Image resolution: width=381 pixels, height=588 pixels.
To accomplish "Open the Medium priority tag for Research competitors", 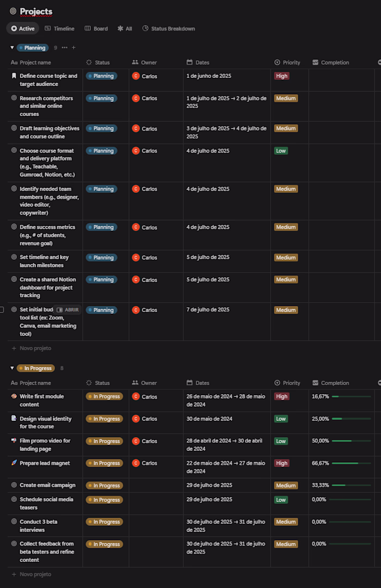I will click(286, 99).
